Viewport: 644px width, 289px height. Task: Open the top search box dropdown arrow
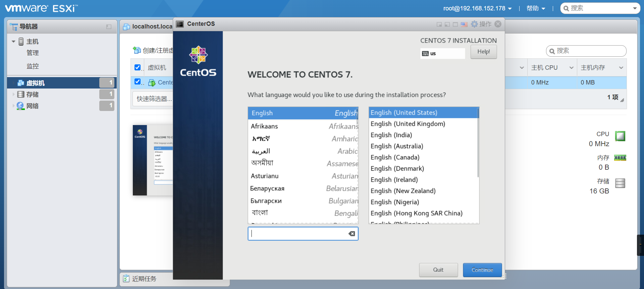pyautogui.click(x=635, y=9)
